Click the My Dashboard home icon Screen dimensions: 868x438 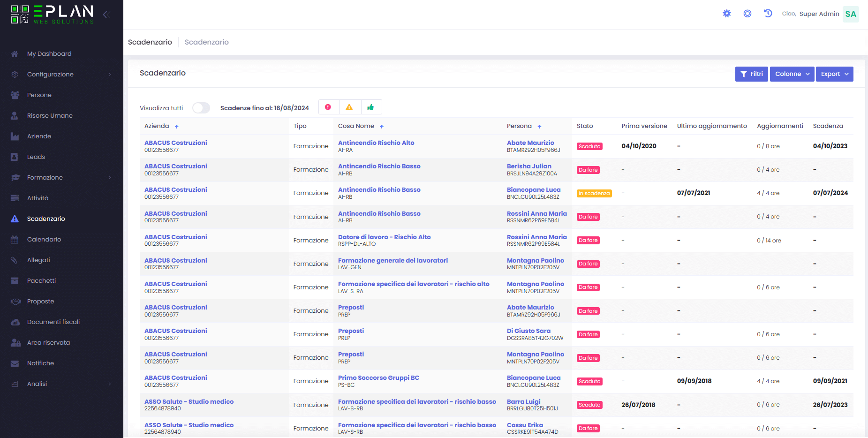(15, 54)
